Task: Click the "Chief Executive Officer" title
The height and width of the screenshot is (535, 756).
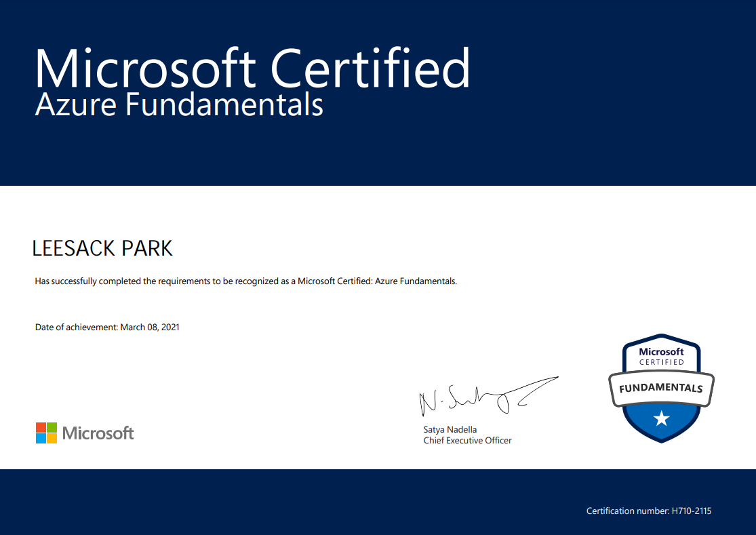Action: point(467,441)
